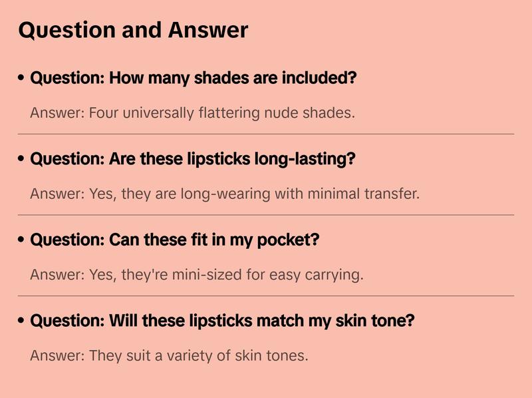Click the bullet before the shades question
This screenshot has height=398, width=532.
(22, 79)
